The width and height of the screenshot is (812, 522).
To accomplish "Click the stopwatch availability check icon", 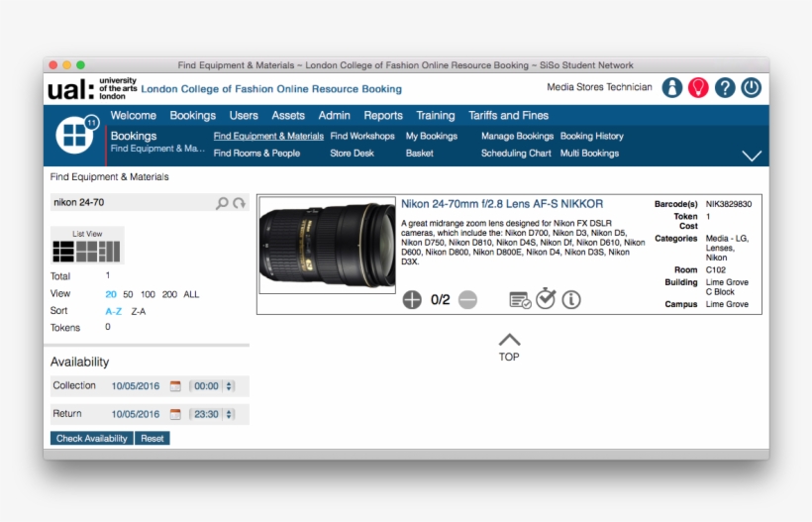I will (546, 299).
